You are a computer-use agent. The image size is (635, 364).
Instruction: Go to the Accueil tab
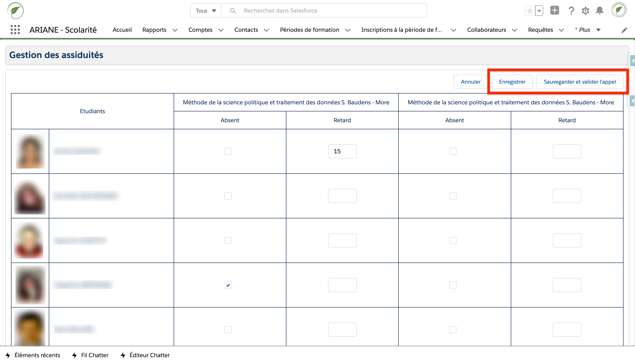point(122,30)
